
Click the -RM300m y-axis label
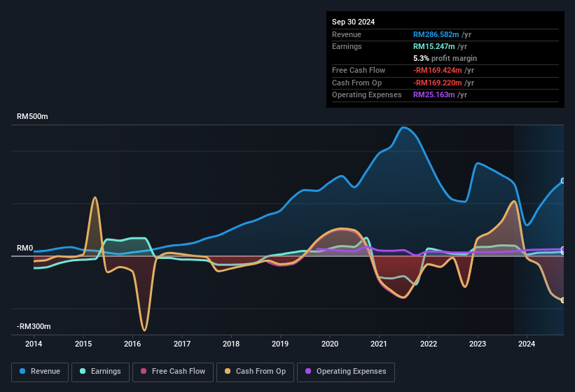pyautogui.click(x=34, y=326)
